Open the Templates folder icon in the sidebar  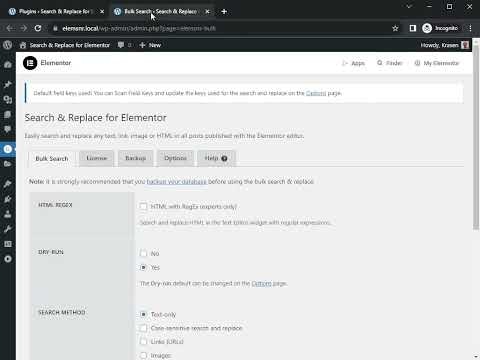pyautogui.click(x=8, y=164)
